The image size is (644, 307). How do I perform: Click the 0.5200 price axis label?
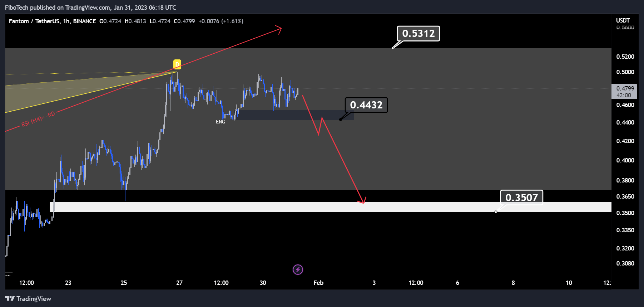pyautogui.click(x=625, y=57)
